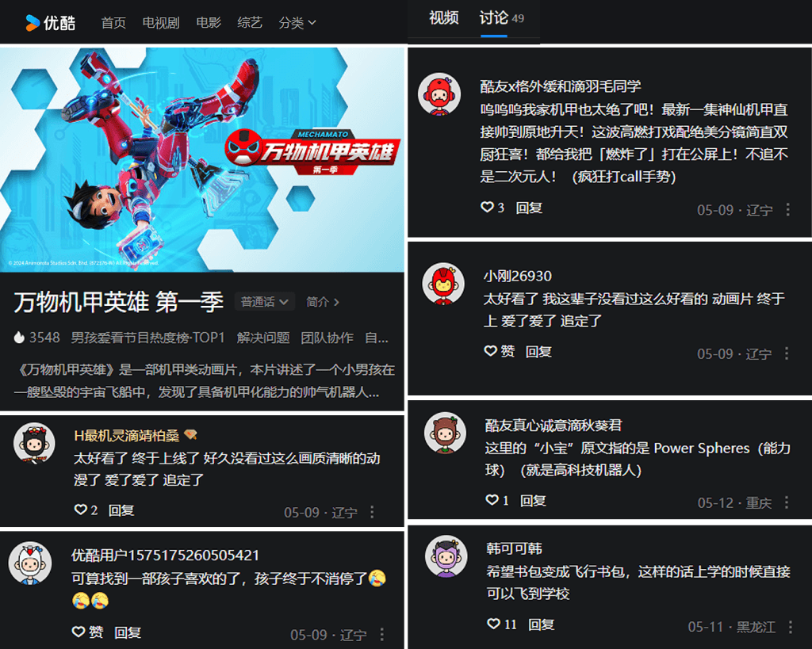Click three-dot menu on 优酷用户1575175260505421 comment
The width and height of the screenshot is (812, 649).
[381, 635]
